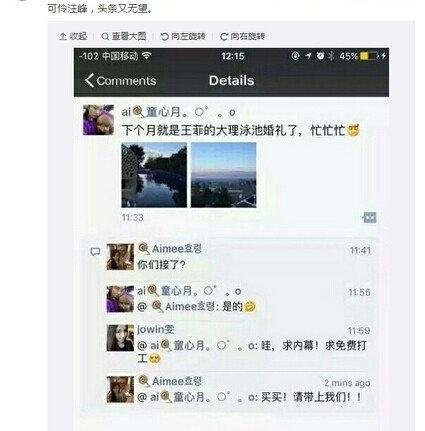Viewport: 425px width, 431px height.
Task: Open the sky landscape photo thumbnail
Action: click(224, 175)
